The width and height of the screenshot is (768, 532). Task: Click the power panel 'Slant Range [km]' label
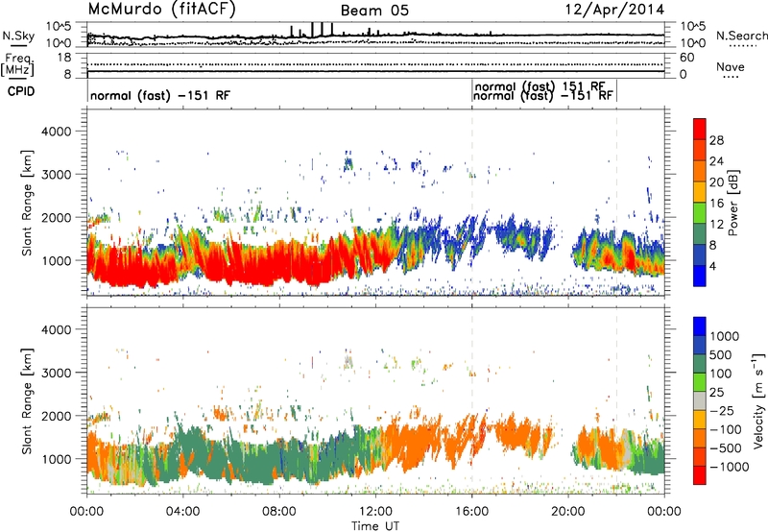click(27, 203)
